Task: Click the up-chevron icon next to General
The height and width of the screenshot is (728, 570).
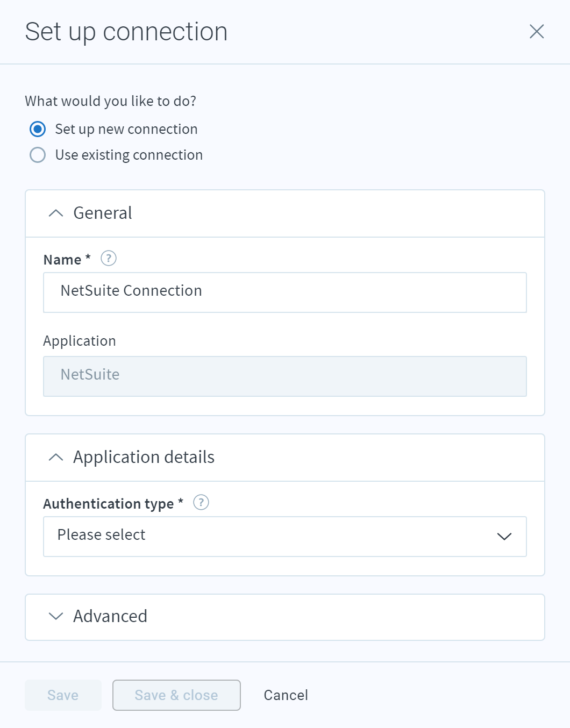Action: click(x=56, y=213)
